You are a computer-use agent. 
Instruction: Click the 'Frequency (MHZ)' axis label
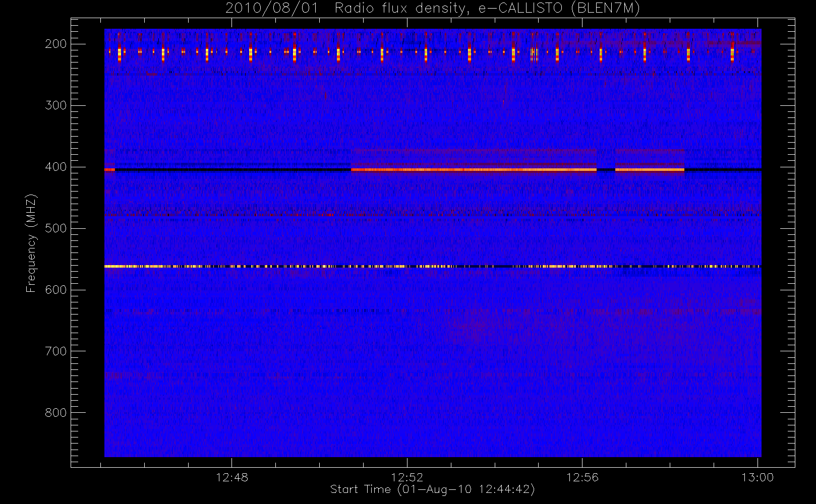(x=31, y=243)
